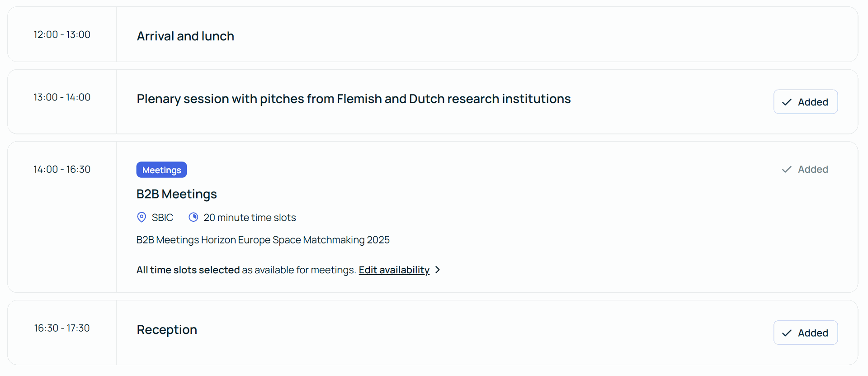Click the location pin icon beside SBIC
The height and width of the screenshot is (376, 868).
(x=142, y=217)
